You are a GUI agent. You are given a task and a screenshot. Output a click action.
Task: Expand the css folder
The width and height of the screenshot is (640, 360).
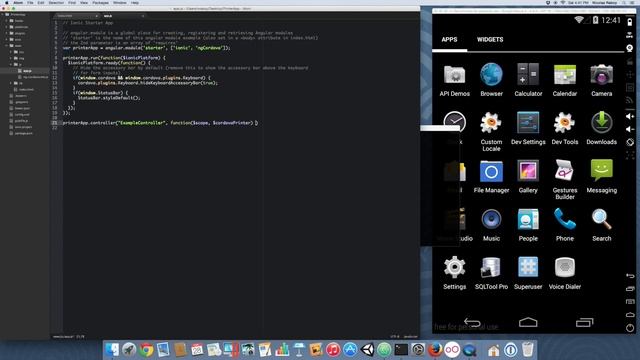[x=18, y=52]
